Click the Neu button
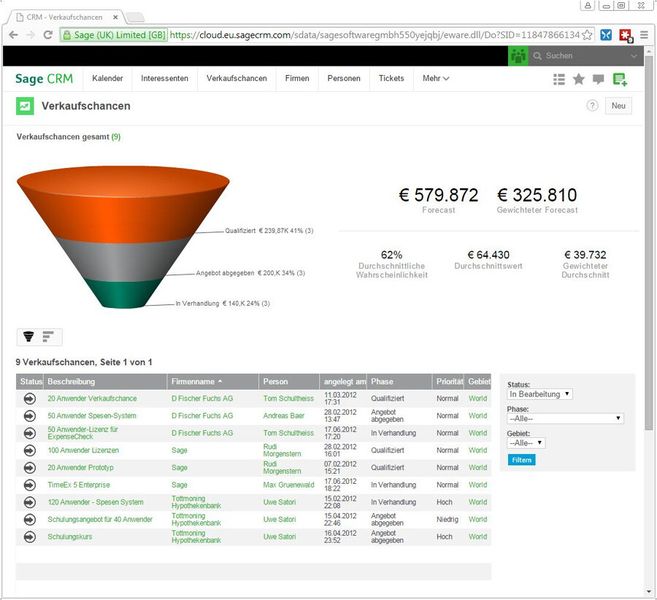Screen dimensions: 657x600 click(x=618, y=106)
